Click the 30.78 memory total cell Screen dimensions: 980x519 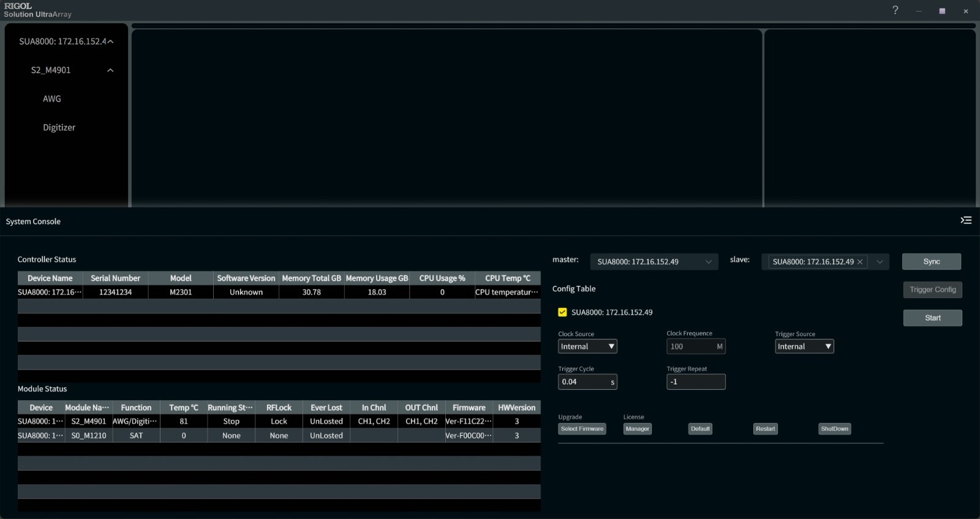(x=311, y=293)
